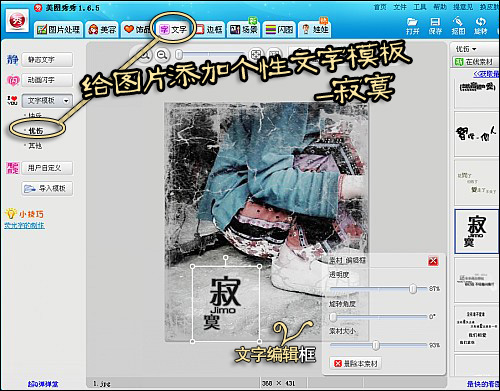Select the multi-line text template thumbnail
Viewport: 500px width, 391px height.
[x=477, y=328]
